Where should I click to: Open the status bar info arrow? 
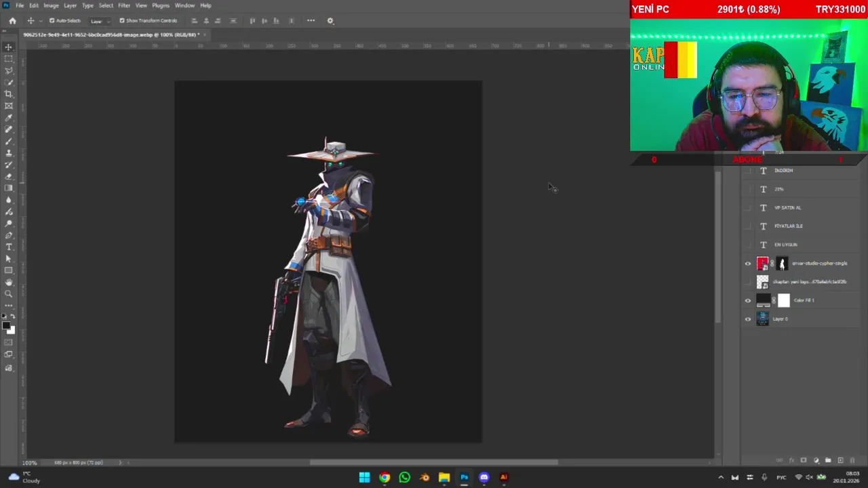click(120, 463)
